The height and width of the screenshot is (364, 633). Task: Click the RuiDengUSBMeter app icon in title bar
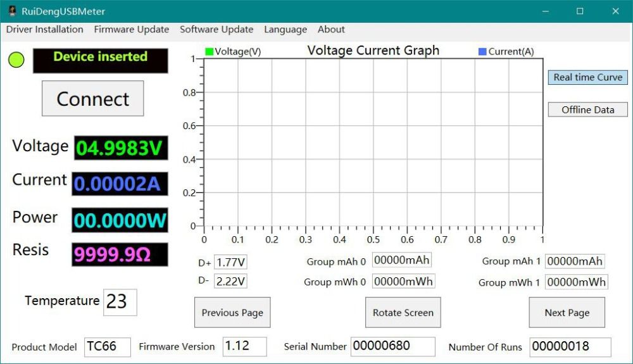point(11,11)
